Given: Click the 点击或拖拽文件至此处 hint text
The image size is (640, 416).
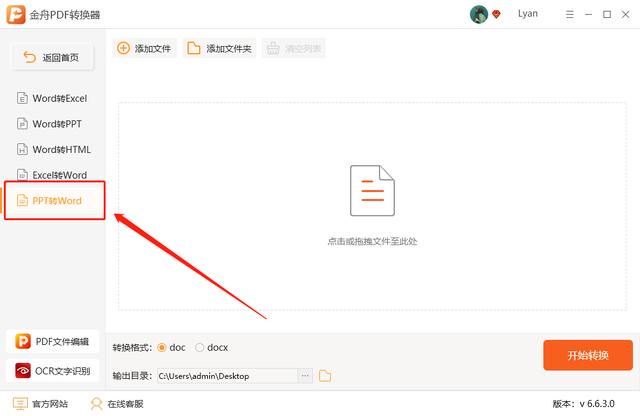Looking at the screenshot, I should pos(372,241).
